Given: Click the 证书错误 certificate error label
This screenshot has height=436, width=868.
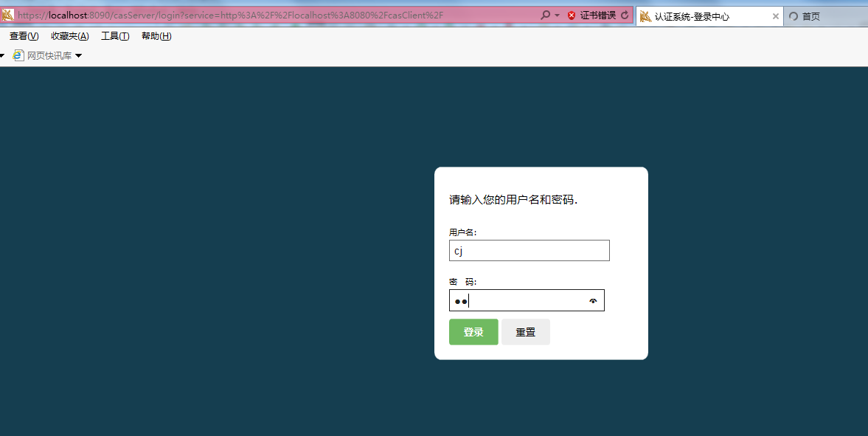Looking at the screenshot, I should tap(598, 15).
